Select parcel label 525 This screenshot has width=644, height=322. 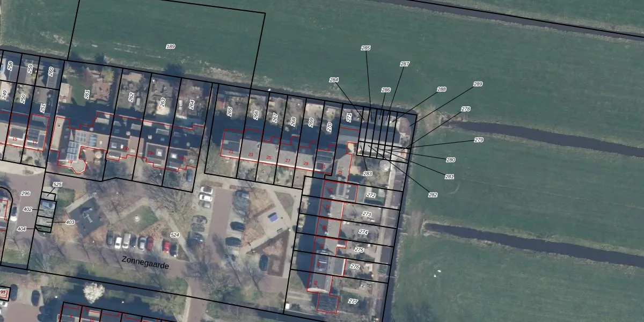(57, 185)
